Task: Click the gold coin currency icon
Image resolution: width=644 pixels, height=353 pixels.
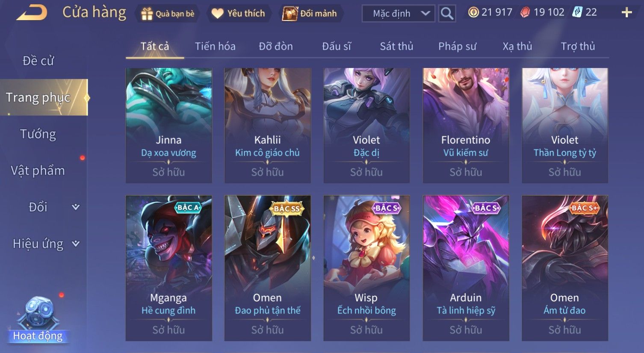Action: tap(473, 12)
